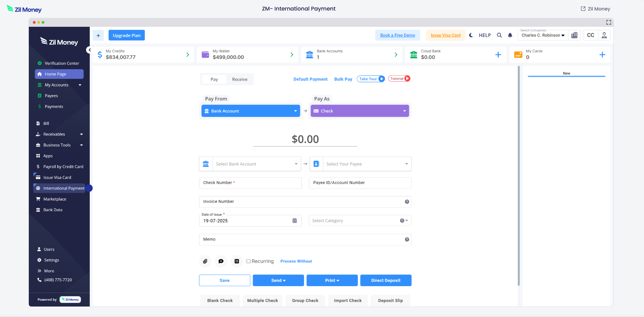The image size is (644, 317).
Task: Open the calendar date picker icon
Action: tap(295, 221)
